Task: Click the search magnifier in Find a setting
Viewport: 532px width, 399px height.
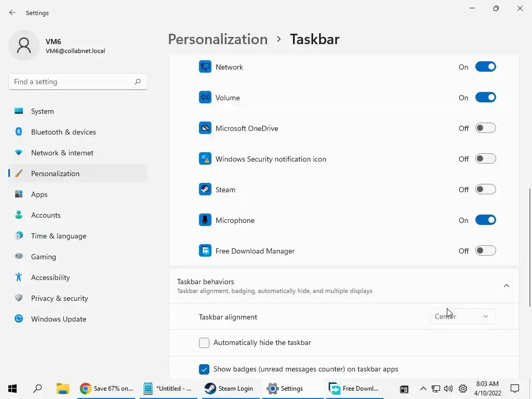Action: (x=137, y=82)
